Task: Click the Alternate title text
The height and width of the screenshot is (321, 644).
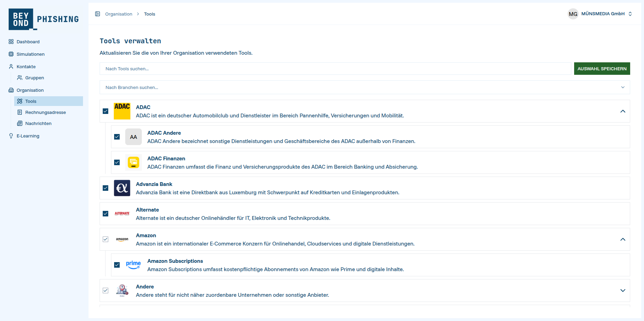Action: [147, 209]
